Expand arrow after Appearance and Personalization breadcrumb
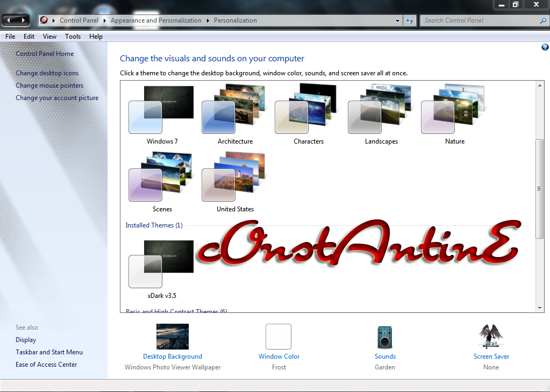Viewport: 550px width, 392px height. click(208, 21)
